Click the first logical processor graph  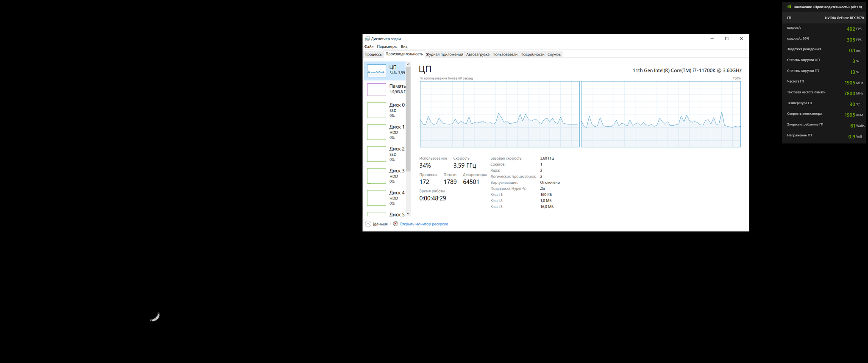[500, 114]
